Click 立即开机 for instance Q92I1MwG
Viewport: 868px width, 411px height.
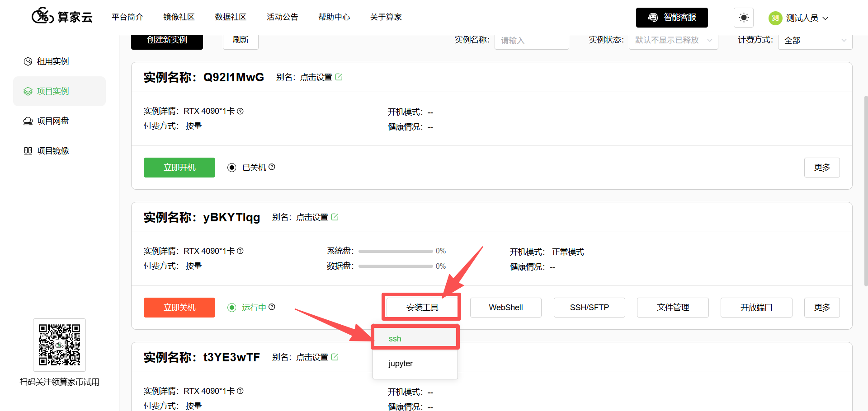[179, 168]
